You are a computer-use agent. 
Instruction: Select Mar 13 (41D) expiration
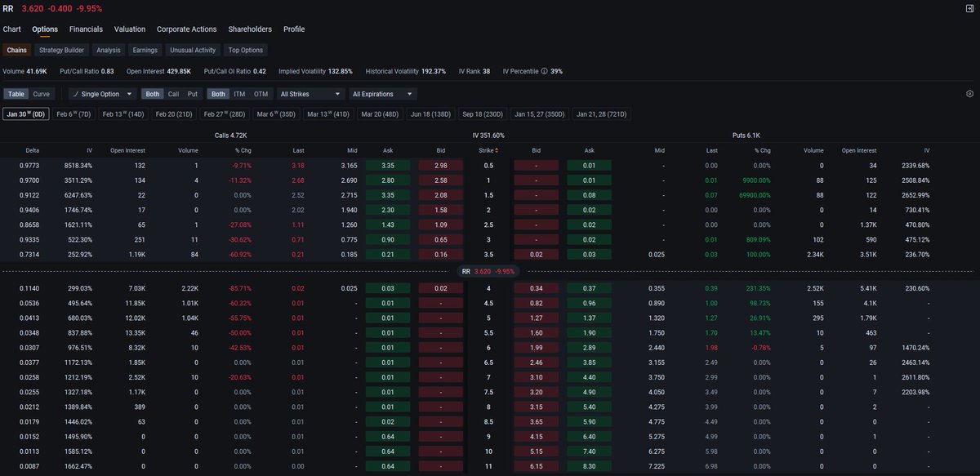click(x=328, y=114)
